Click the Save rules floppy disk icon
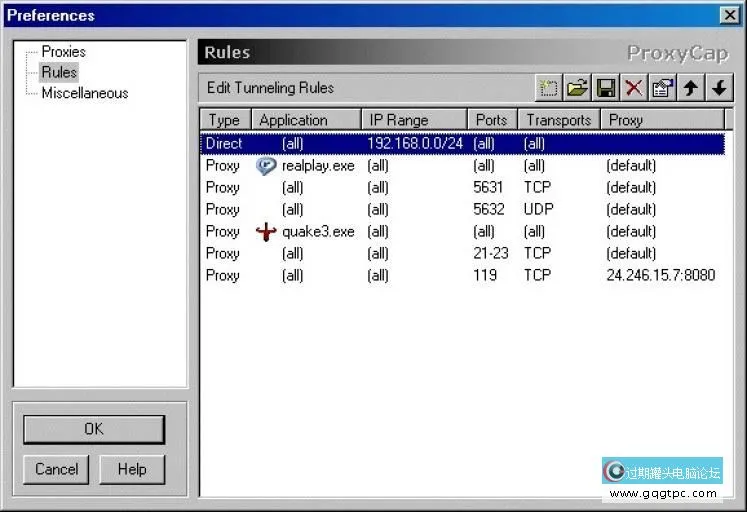The width and height of the screenshot is (747, 512). click(x=605, y=88)
